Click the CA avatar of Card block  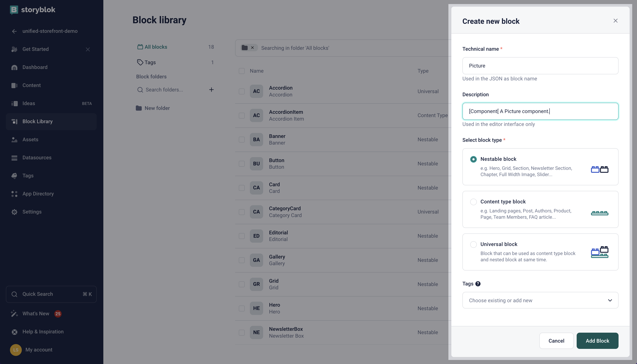tap(256, 188)
